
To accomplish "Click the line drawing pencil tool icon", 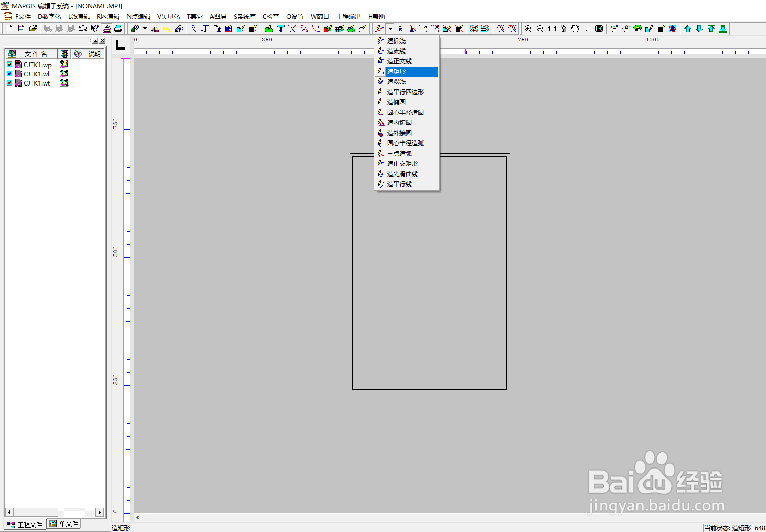I will point(379,29).
